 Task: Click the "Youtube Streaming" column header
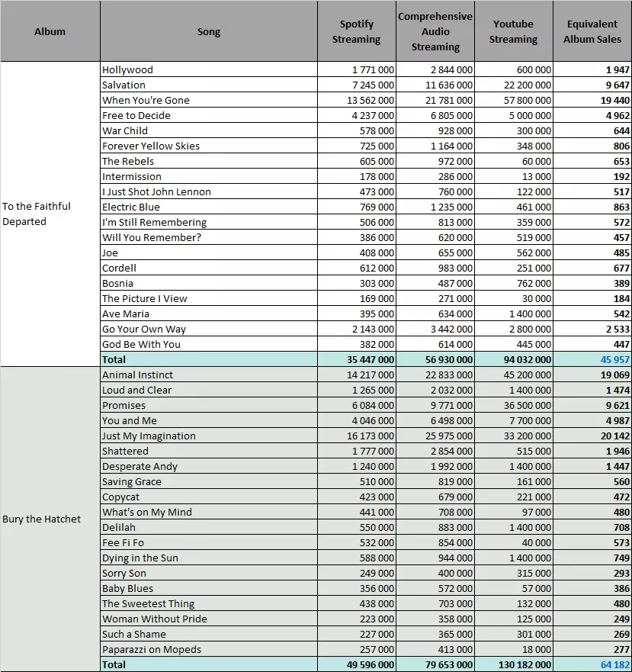point(513,31)
